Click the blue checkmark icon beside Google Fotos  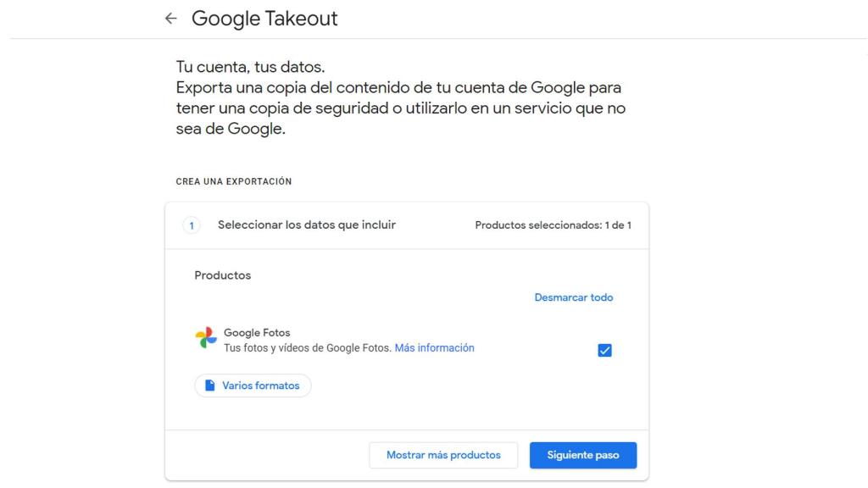coord(604,349)
